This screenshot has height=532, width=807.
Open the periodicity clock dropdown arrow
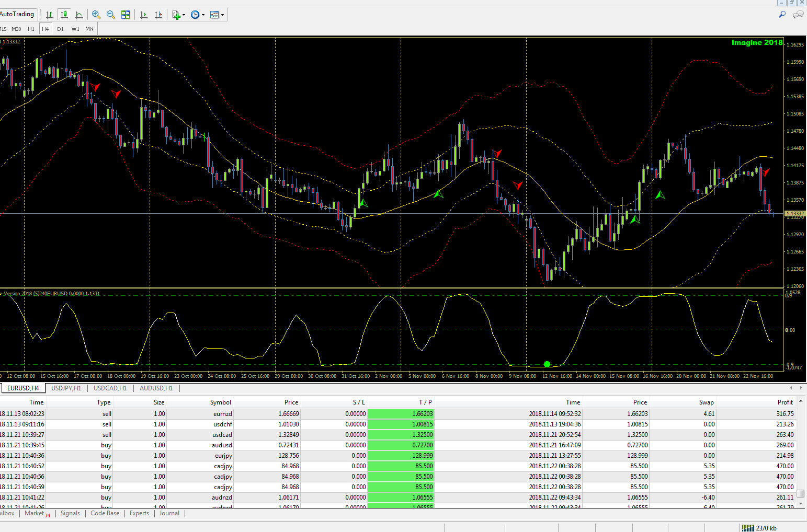(203, 15)
